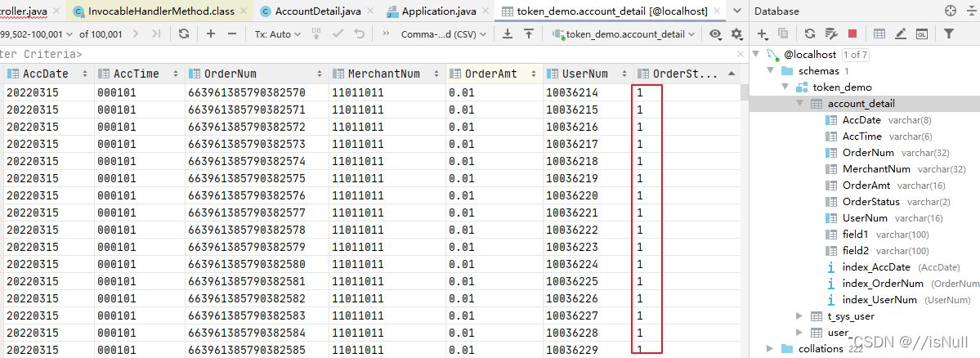Click the export data download icon
The image size is (980, 358).
(508, 34)
